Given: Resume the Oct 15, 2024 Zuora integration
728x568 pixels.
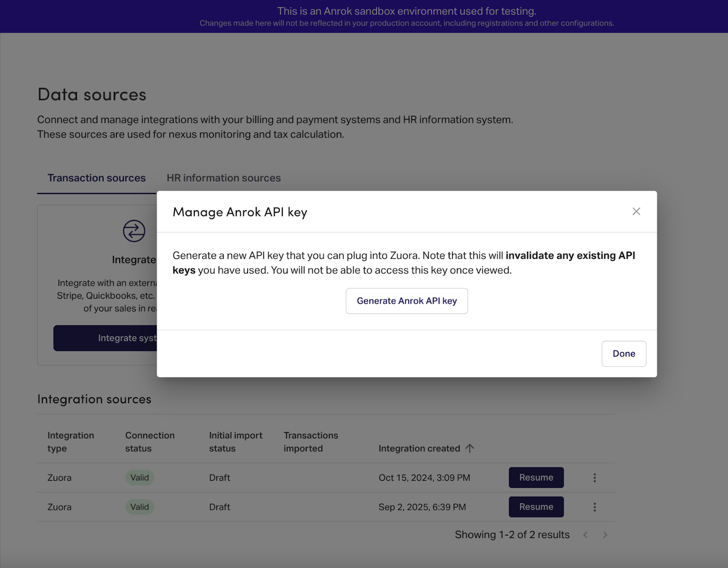Looking at the screenshot, I should tap(536, 477).
